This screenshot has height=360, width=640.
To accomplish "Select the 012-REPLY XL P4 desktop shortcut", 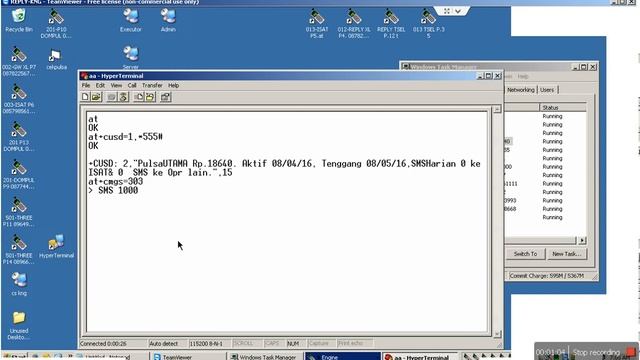I will click(354, 23).
